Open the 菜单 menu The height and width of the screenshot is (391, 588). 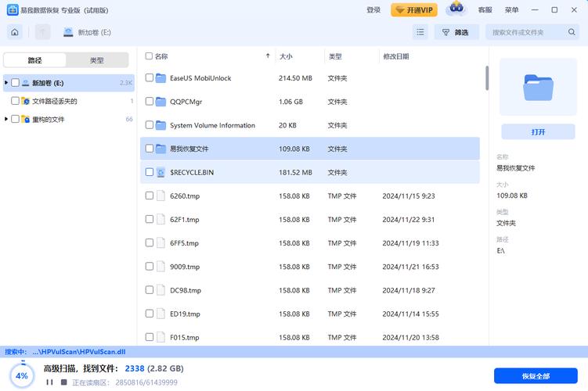coord(511,10)
